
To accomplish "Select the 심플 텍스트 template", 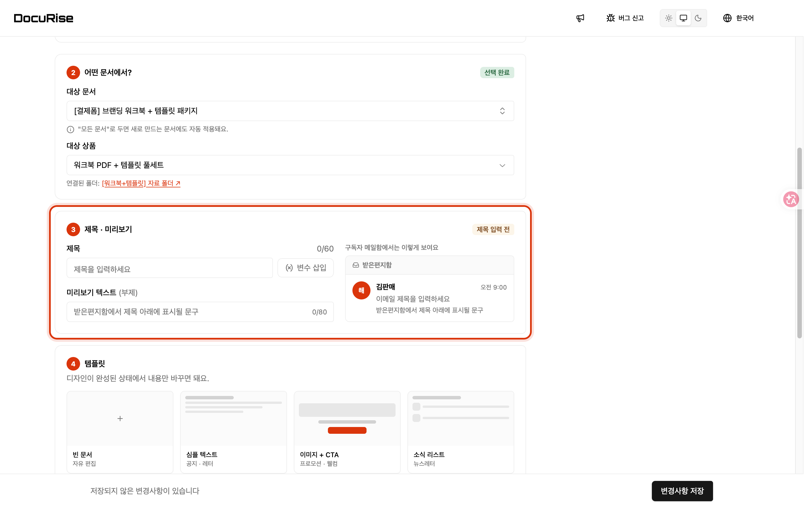I will pyautogui.click(x=233, y=432).
